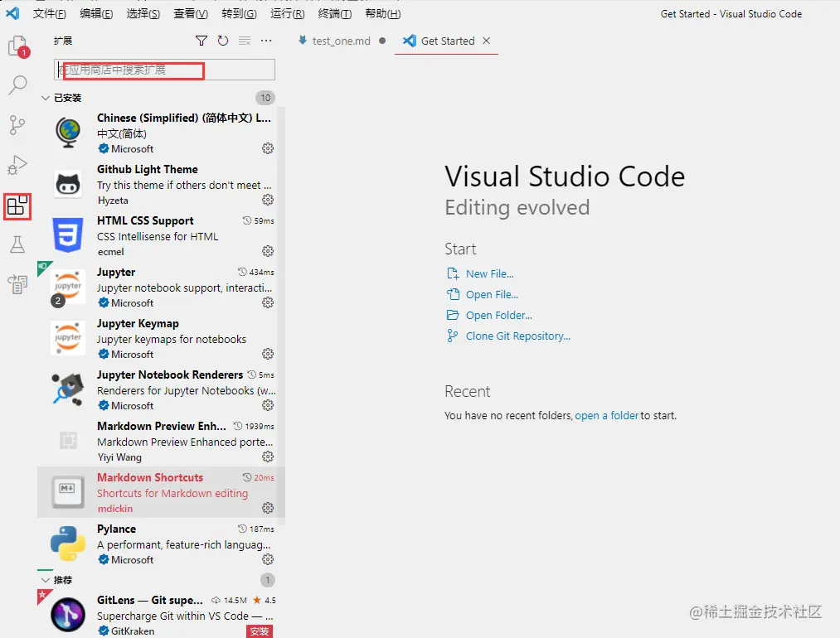Viewport: 840px width, 638px height.
Task: Open the 文件(F) menu
Action: (x=49, y=13)
